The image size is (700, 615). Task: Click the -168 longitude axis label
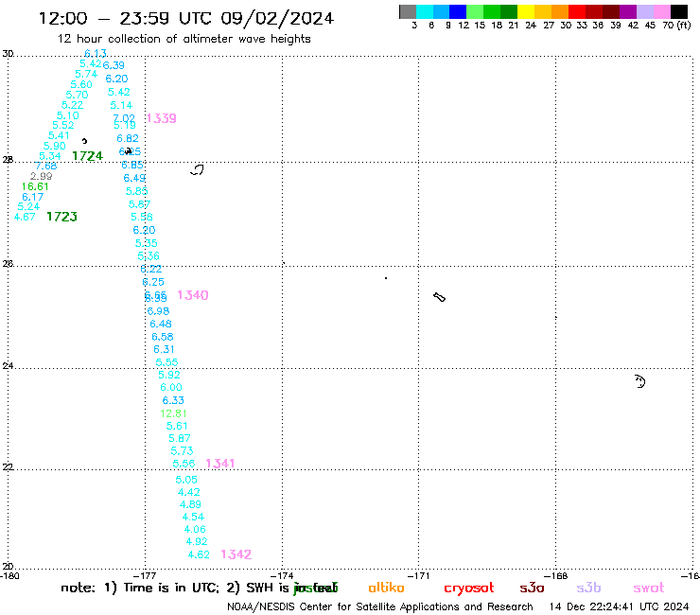point(556,576)
